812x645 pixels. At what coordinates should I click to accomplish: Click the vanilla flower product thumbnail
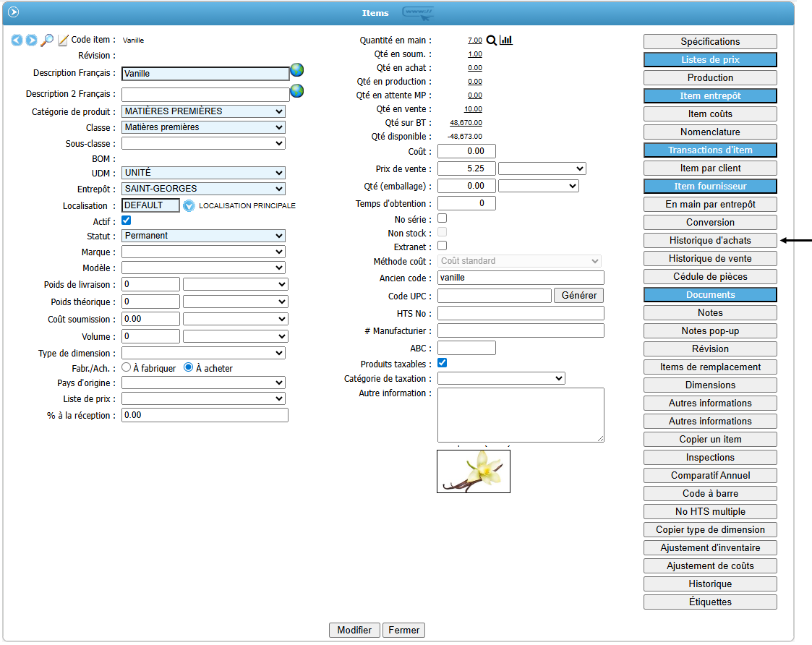click(x=474, y=471)
